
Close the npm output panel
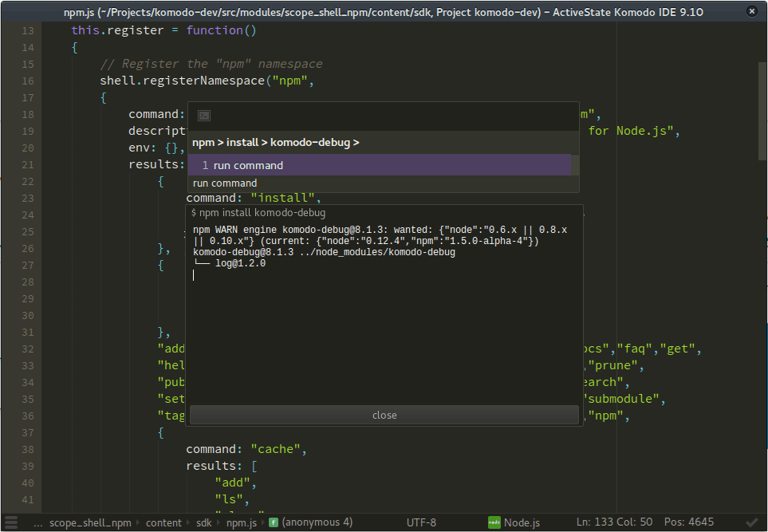click(x=384, y=415)
